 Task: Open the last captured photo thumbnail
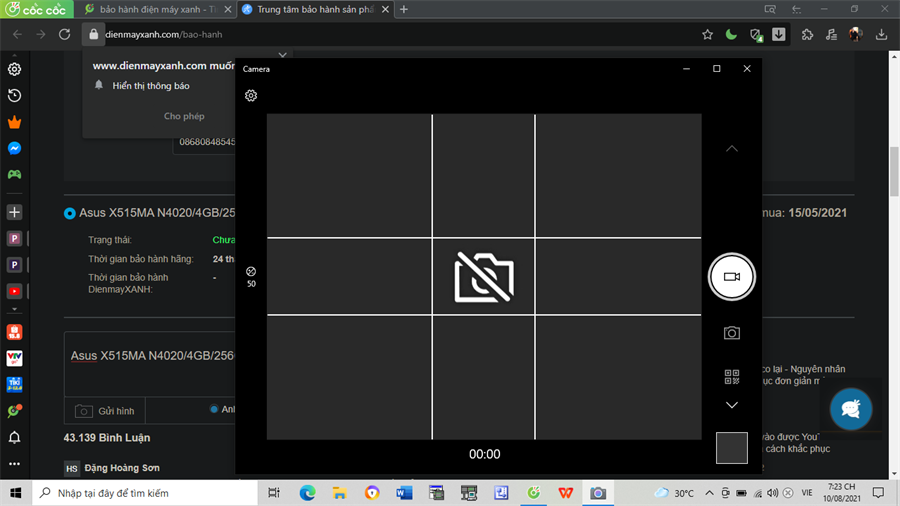[731, 448]
